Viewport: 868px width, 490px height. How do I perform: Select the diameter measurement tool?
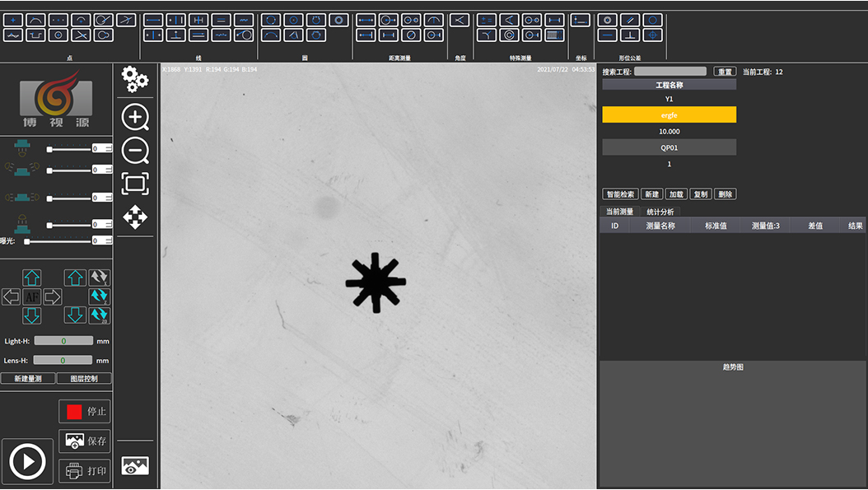[x=411, y=35]
